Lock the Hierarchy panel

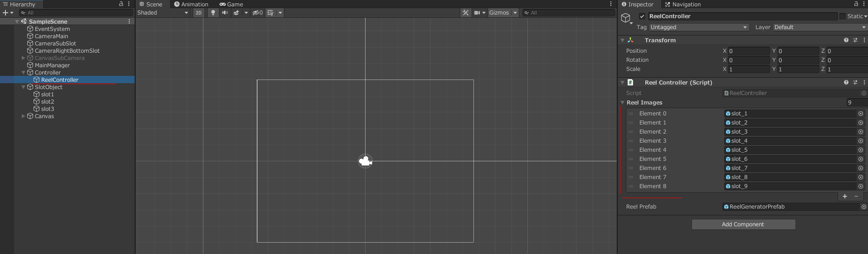tap(121, 4)
